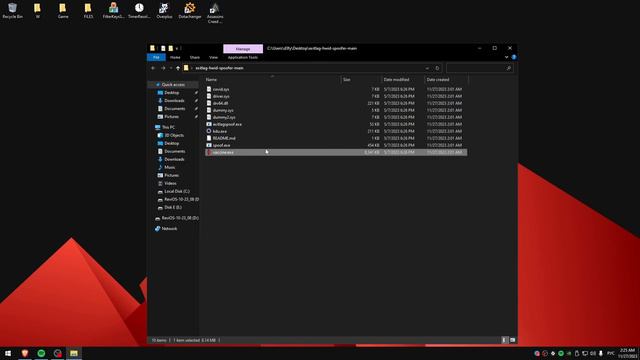Open recent locations dropdown near navigation arrows
Screen dimensions: 640x360
171,68
